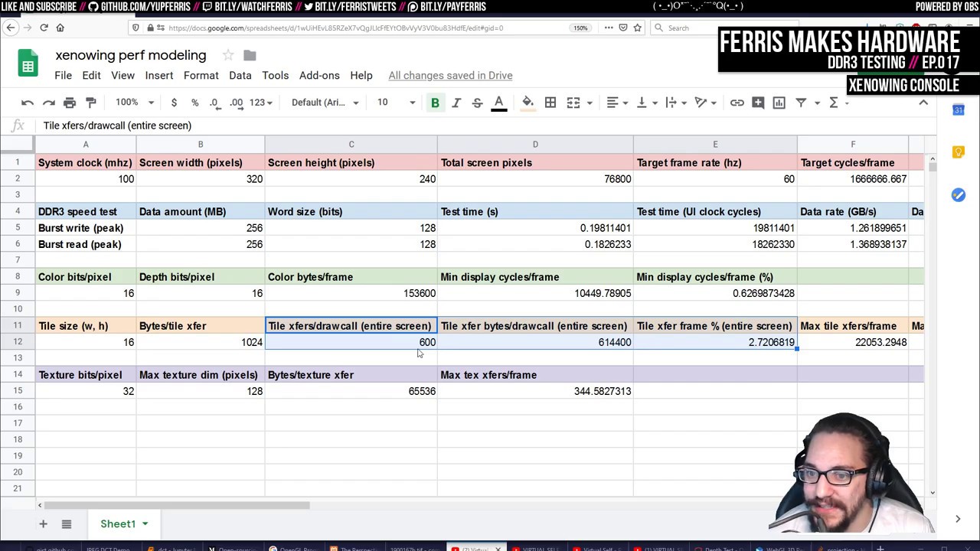Redo the last undone action
This screenshot has height=551, width=980.
point(49,103)
